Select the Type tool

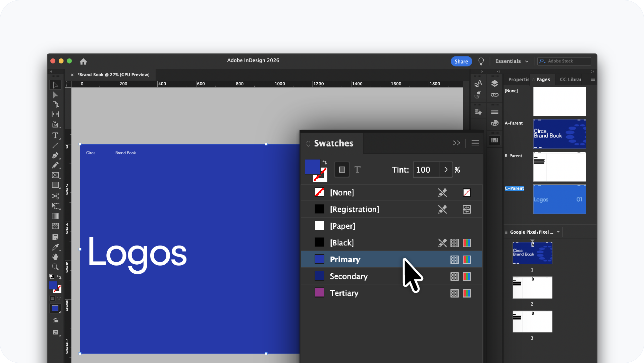(x=55, y=135)
